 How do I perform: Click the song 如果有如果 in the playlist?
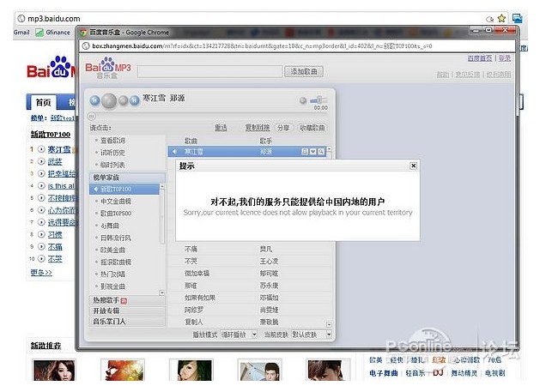pyautogui.click(x=200, y=298)
